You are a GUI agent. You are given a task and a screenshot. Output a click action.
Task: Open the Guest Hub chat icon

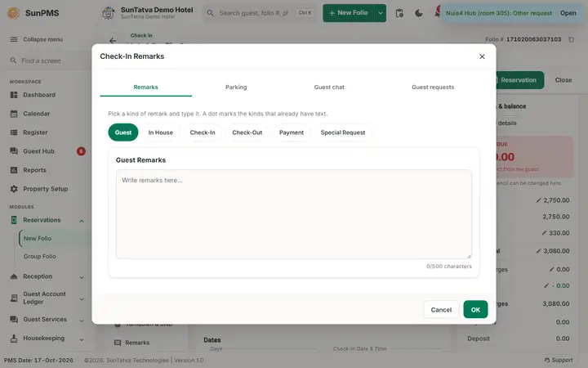pos(14,151)
